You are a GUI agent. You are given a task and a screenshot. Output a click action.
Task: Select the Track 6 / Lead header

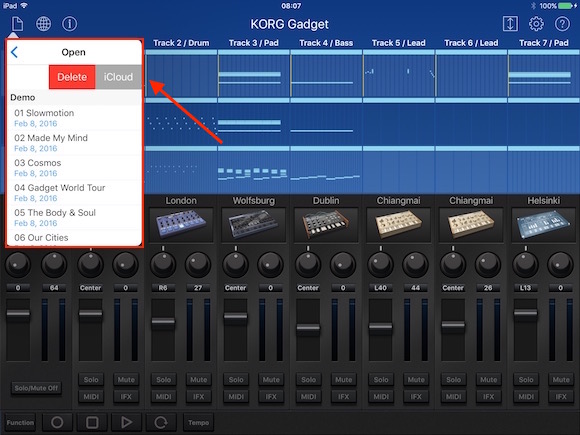coord(471,43)
